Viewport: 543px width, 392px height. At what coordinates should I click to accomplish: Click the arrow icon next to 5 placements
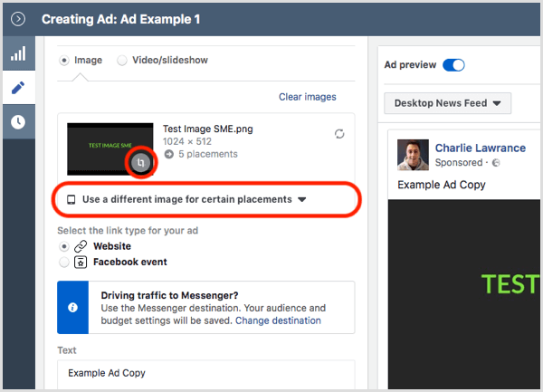pyautogui.click(x=169, y=154)
